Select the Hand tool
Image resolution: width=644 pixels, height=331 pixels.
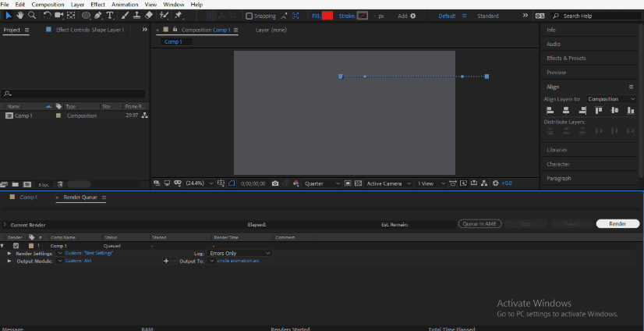coord(19,15)
